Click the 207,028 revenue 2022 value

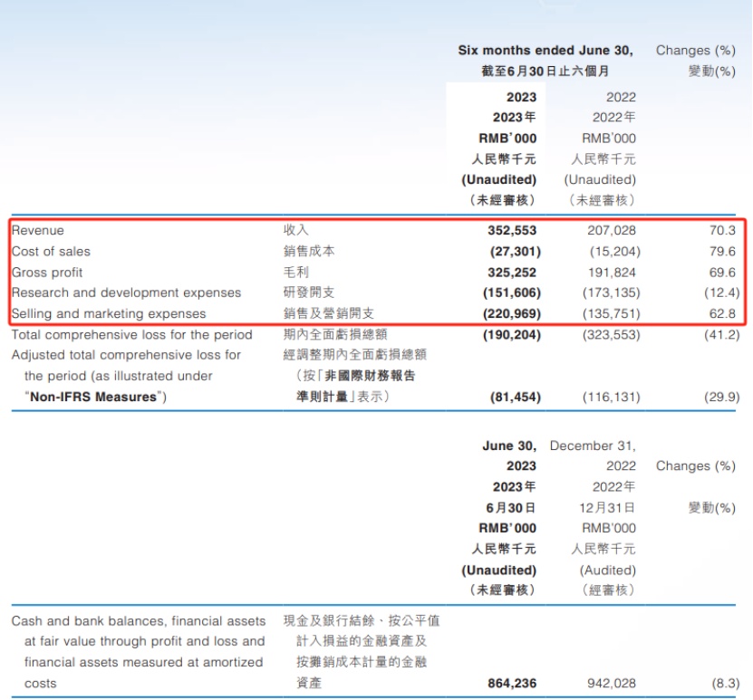click(x=612, y=230)
